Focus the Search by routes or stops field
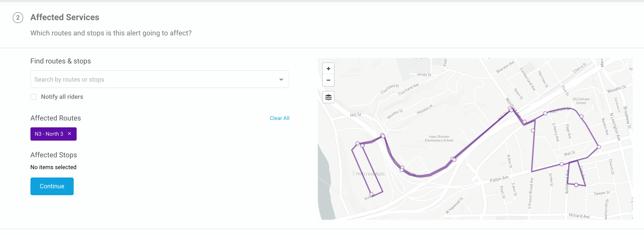Image resolution: width=644 pixels, height=236 pixels. (160, 79)
